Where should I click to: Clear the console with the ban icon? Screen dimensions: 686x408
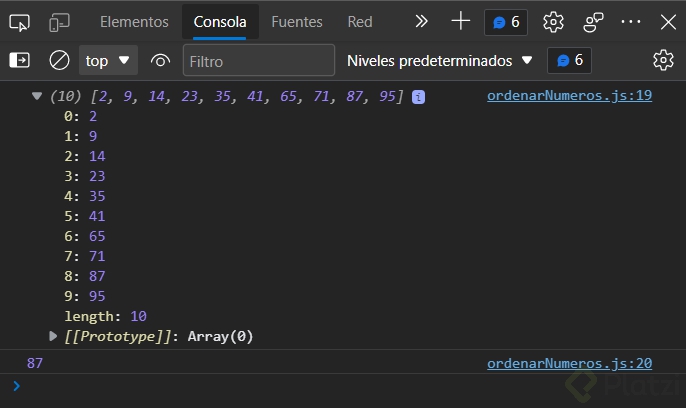point(60,60)
